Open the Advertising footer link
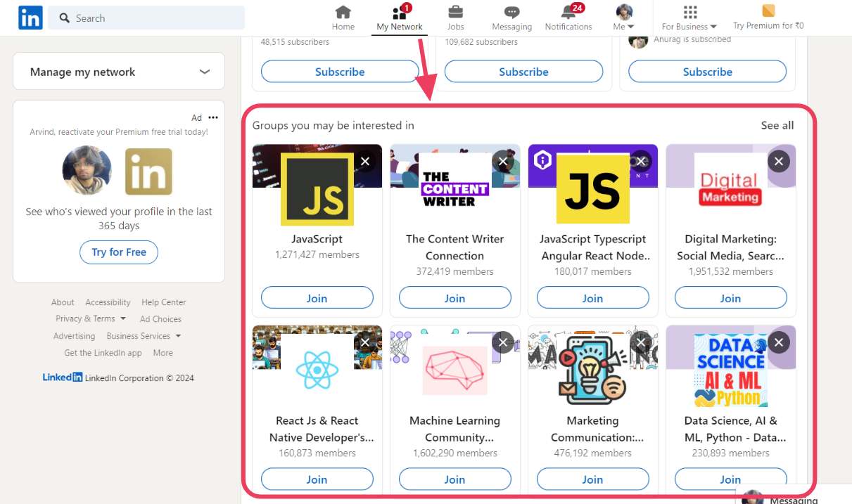Viewport: 852px width, 504px height. (x=74, y=336)
